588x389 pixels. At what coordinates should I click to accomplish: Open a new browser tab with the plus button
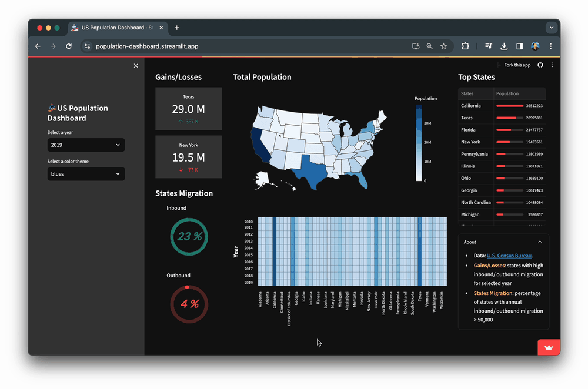(x=176, y=27)
